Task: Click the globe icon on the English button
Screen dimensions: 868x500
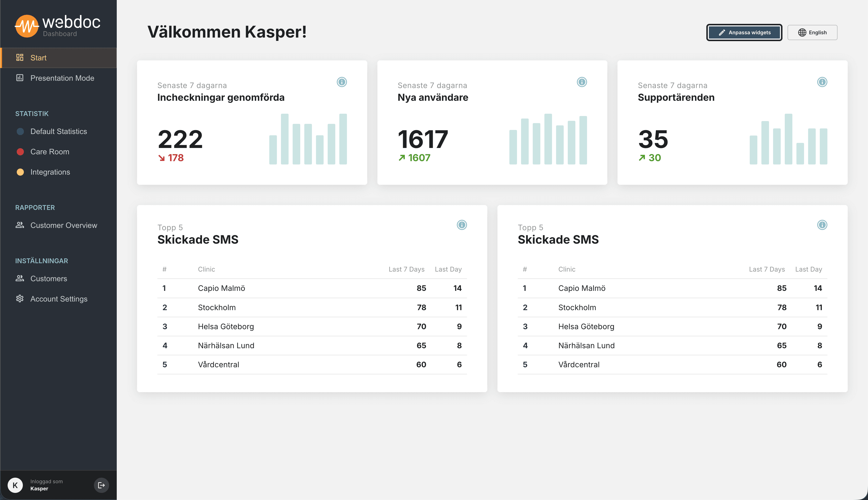Action: [x=802, y=32]
